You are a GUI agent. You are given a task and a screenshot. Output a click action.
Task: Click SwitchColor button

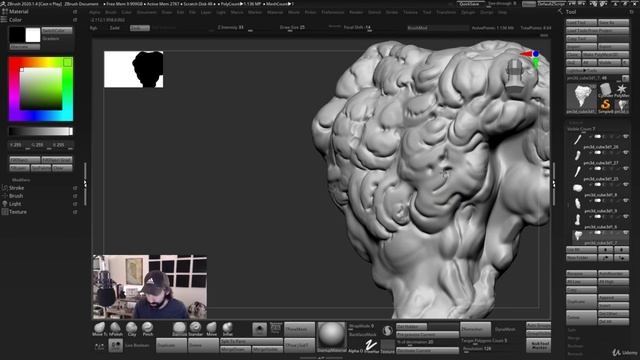click(57, 31)
